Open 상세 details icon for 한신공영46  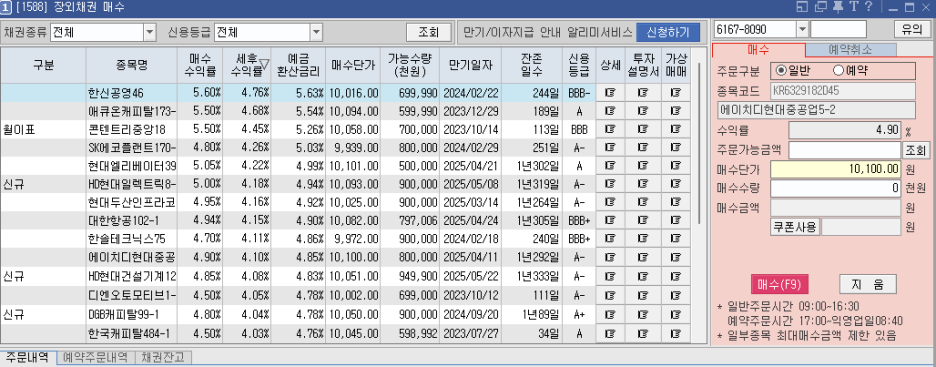click(x=610, y=92)
